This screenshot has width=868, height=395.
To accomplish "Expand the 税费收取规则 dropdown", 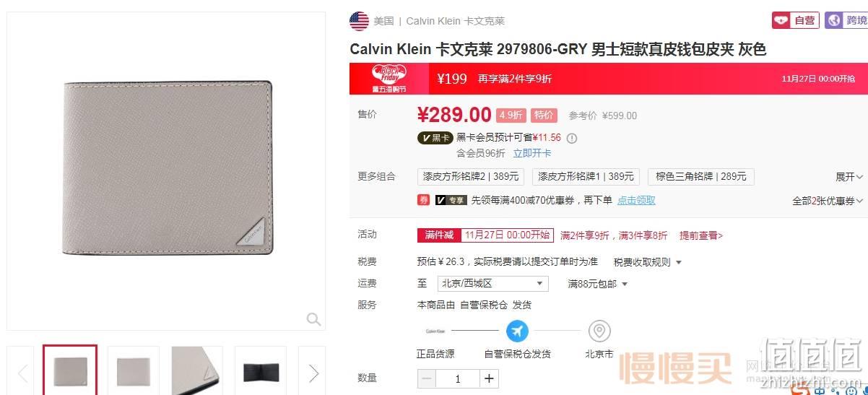I will point(648,262).
